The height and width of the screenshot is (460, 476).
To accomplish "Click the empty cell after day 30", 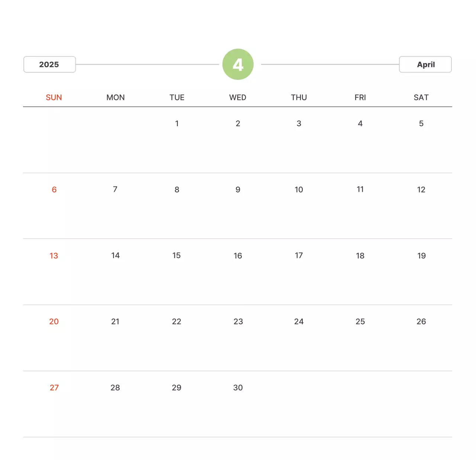I will (299, 404).
